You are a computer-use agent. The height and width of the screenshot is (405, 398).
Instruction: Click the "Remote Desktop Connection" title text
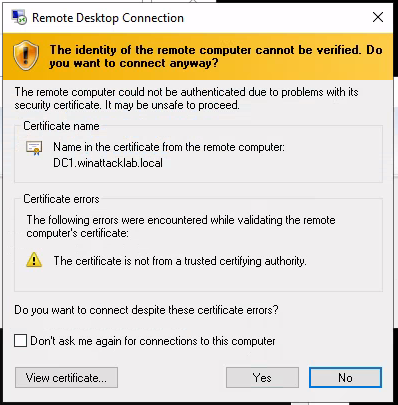[108, 18]
